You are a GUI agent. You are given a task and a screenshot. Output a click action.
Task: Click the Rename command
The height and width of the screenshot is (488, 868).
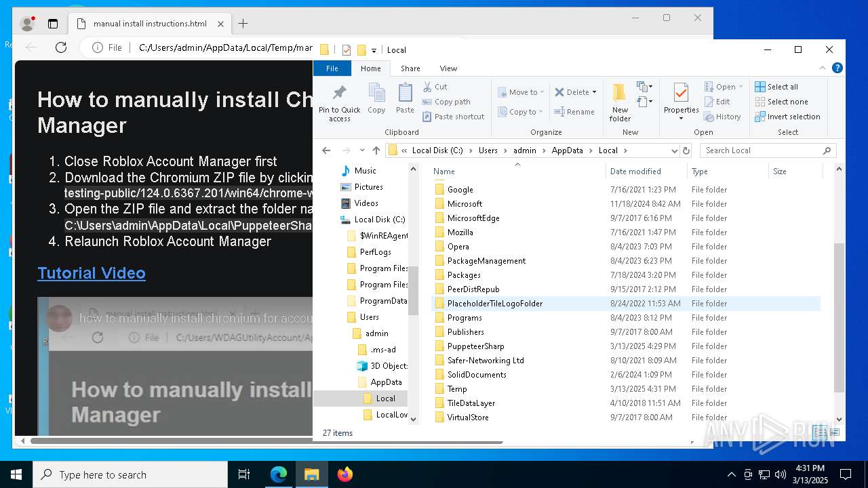pyautogui.click(x=574, y=112)
